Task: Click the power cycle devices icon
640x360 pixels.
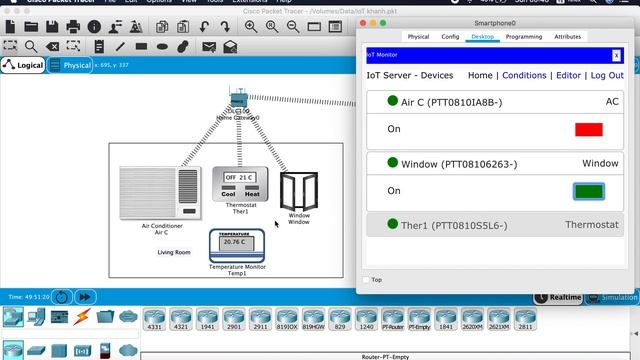Action: tap(62, 297)
